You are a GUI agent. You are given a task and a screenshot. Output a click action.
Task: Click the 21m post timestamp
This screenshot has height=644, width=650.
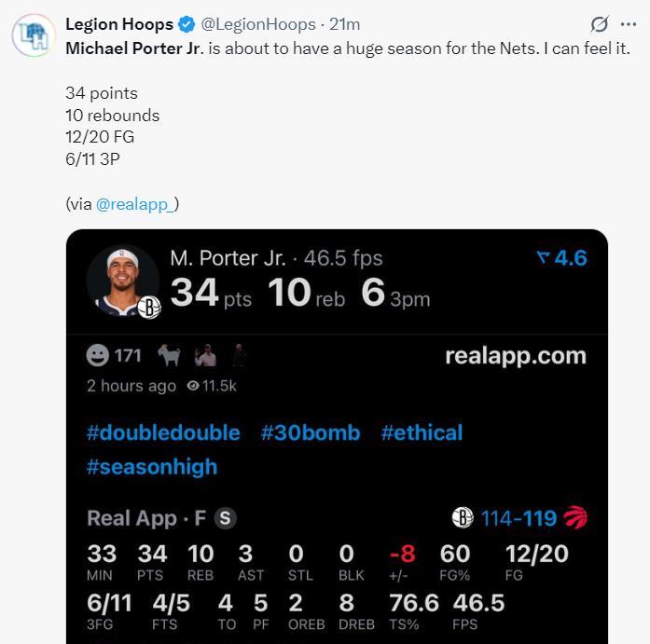click(x=345, y=24)
